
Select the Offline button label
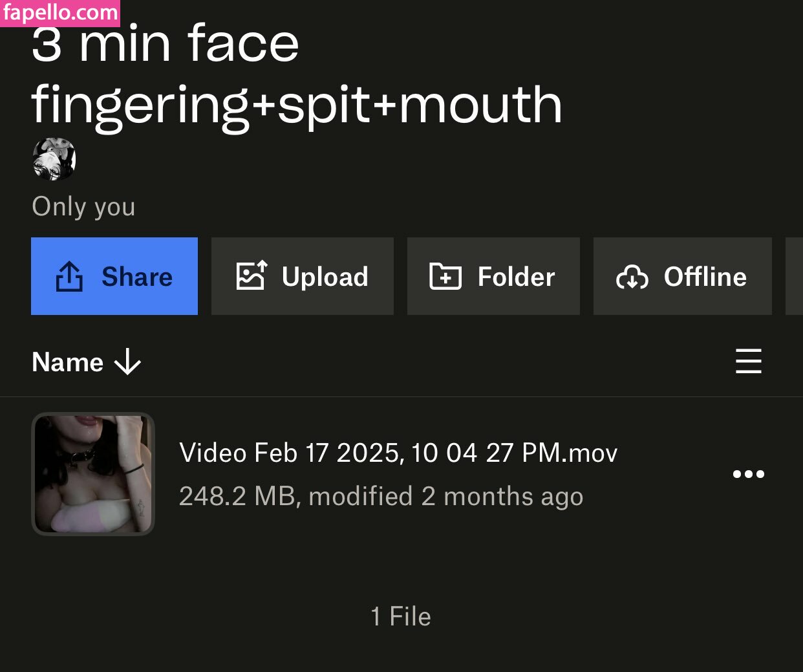point(705,277)
